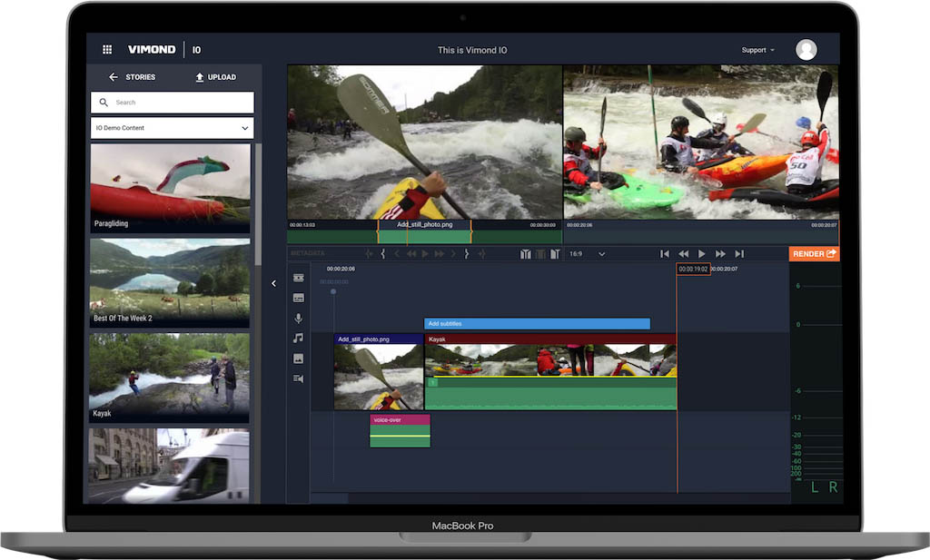Step forward one frame in source viewer
The height and width of the screenshot is (560, 930).
(453, 253)
